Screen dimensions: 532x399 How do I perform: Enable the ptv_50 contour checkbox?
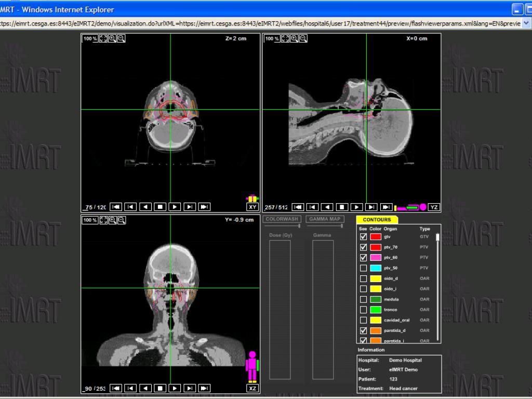pos(363,268)
